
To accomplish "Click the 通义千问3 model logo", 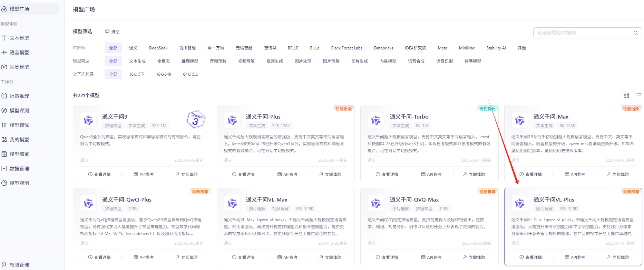I will point(88,120).
